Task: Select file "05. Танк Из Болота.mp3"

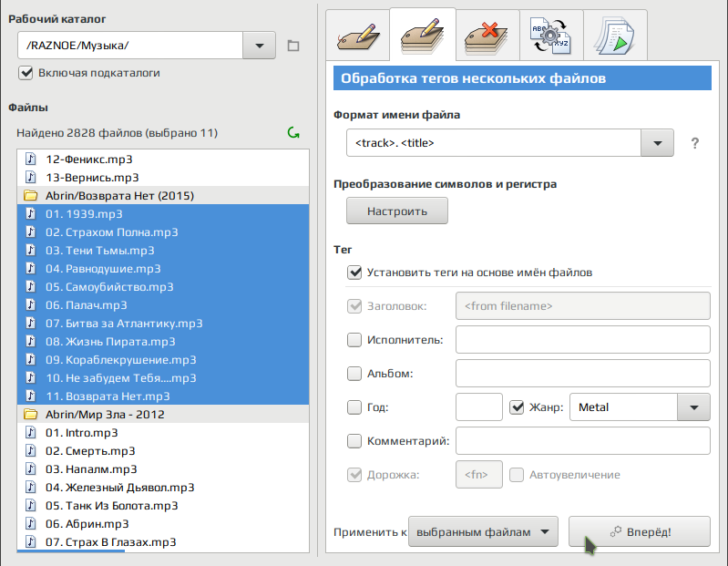Action: (x=163, y=505)
